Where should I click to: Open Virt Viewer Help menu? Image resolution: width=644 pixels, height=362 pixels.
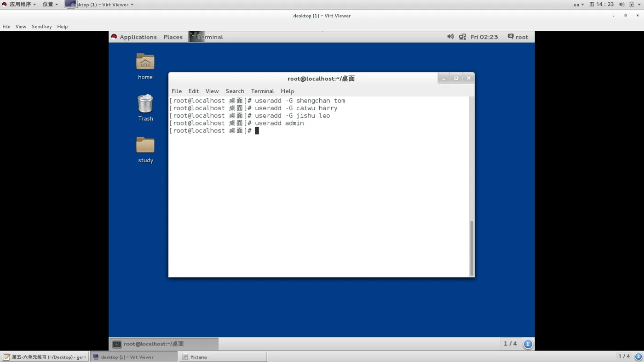pos(63,27)
